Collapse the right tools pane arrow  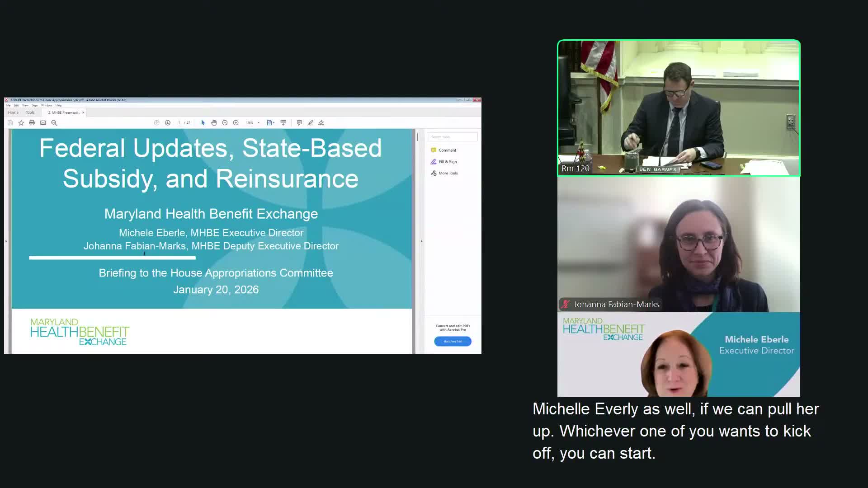tap(422, 241)
